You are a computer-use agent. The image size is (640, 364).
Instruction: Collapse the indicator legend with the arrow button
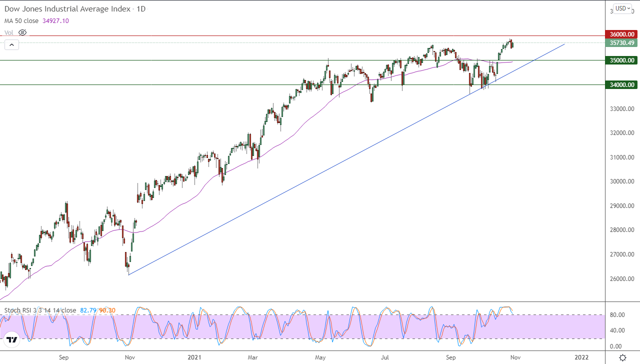point(11,44)
